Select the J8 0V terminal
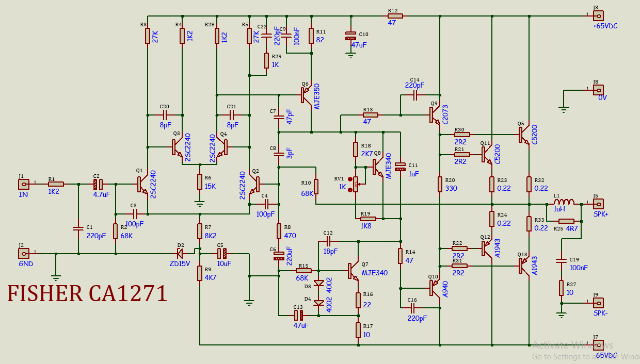640x364 pixels. 598,90
